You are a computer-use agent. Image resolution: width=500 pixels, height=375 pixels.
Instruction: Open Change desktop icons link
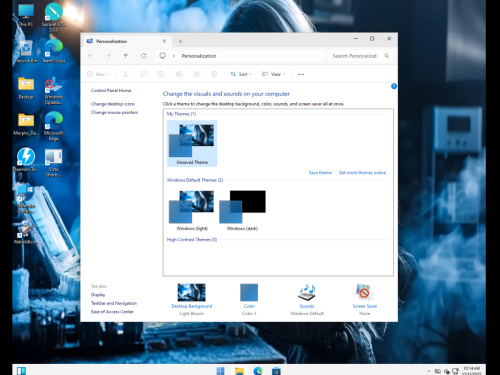point(113,104)
